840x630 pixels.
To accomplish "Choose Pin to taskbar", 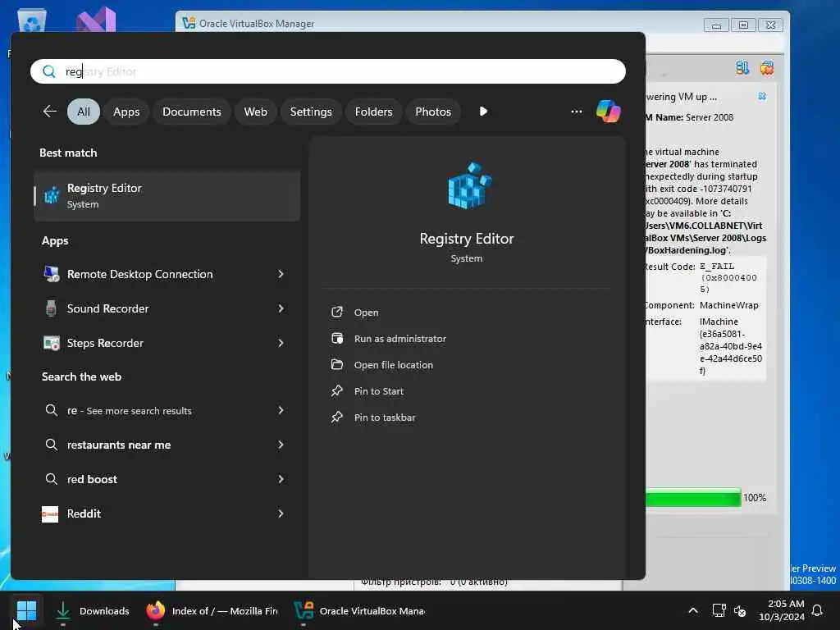I will click(x=385, y=418).
